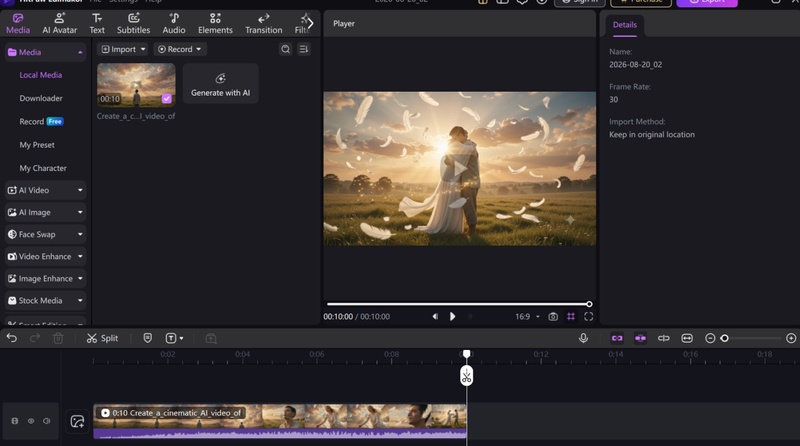Click the add media icon beside track
This screenshot has width=800, height=446.
click(77, 421)
